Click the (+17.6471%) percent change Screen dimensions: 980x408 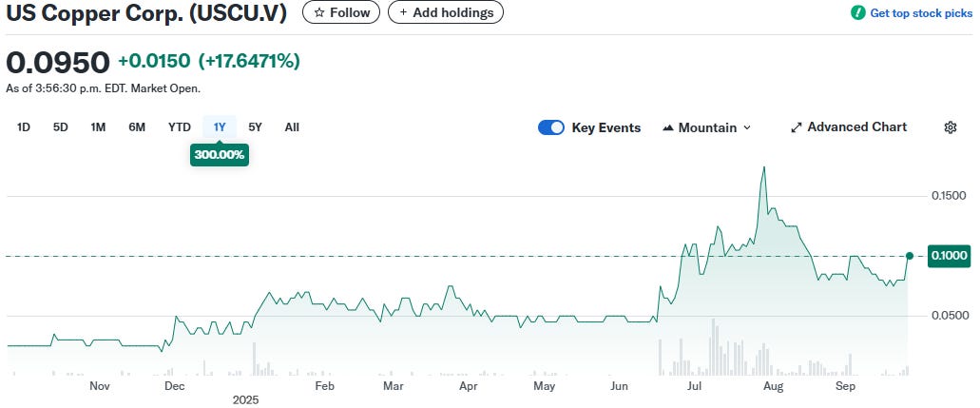point(249,61)
